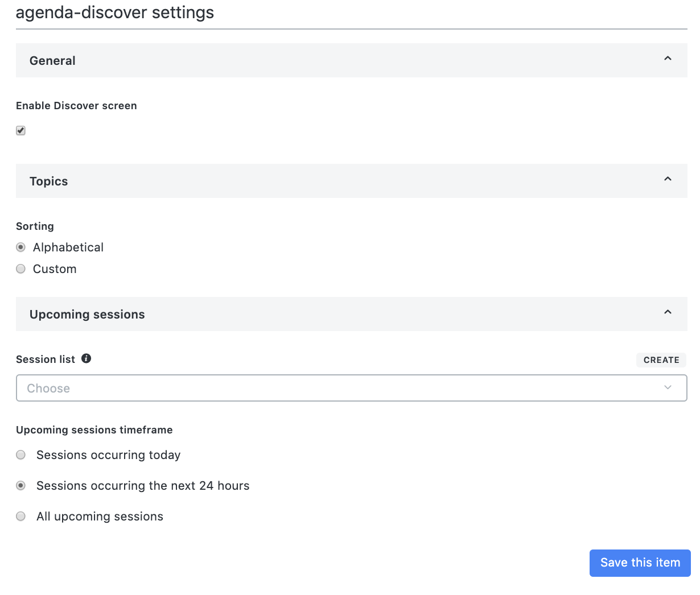Select Sessions occurring the next 24 hours

click(x=21, y=486)
